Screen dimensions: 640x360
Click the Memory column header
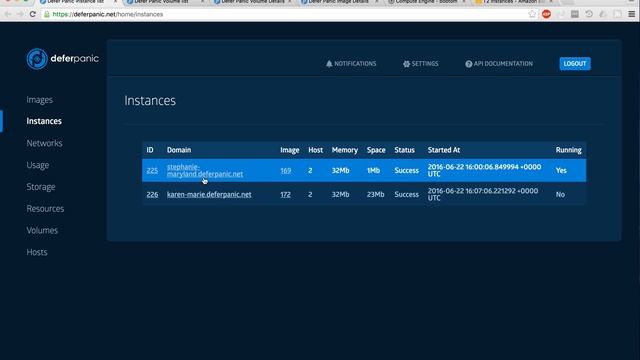click(344, 150)
